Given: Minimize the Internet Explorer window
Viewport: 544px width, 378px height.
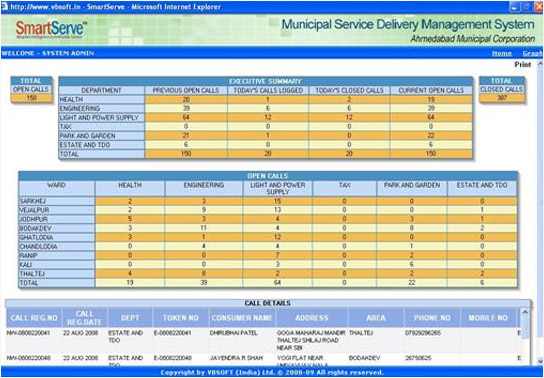Looking at the screenshot, I should [x=515, y=7].
